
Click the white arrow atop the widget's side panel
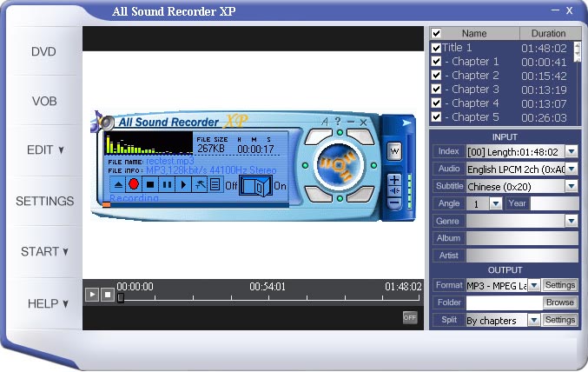coord(406,123)
